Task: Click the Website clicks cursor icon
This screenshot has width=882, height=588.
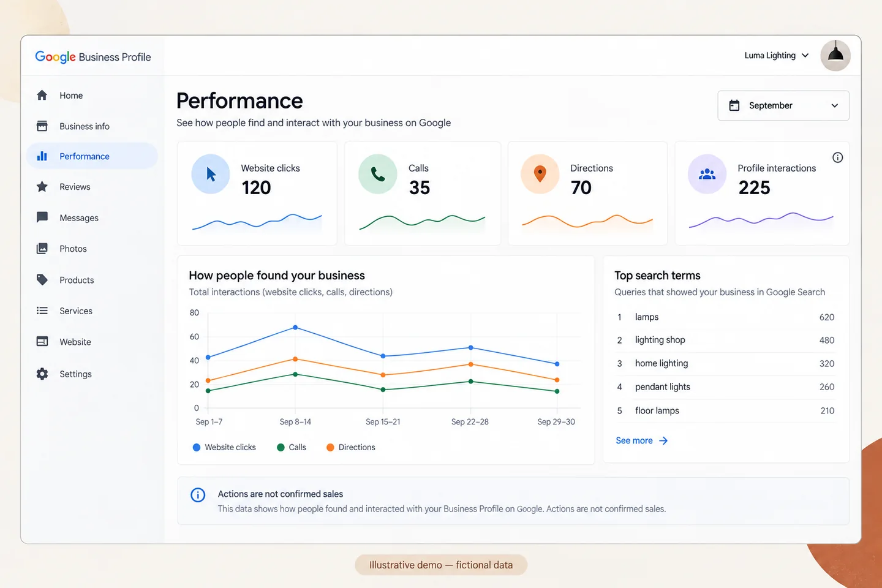Action: point(211,174)
